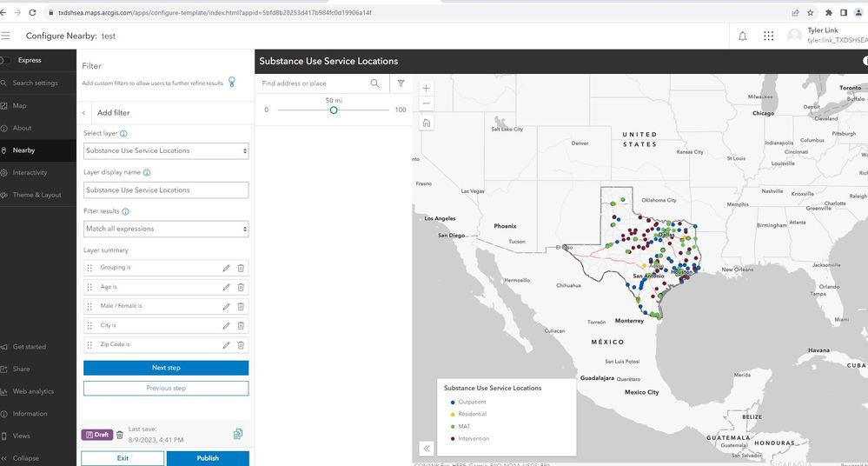Open Search settings section
Viewport: 868px width, 466px height.
(x=37, y=83)
